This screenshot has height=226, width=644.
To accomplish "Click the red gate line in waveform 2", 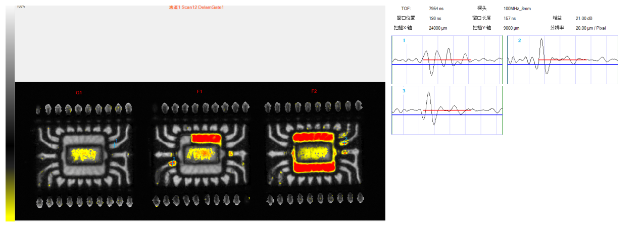I will pos(561,60).
